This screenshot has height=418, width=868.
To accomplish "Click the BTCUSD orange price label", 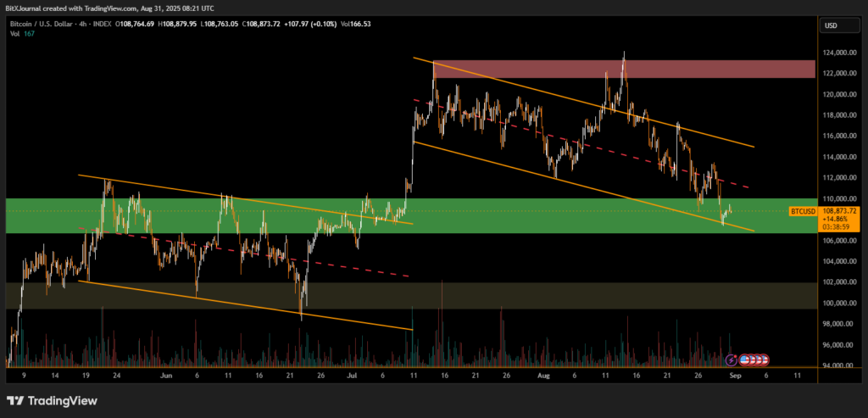I will click(x=803, y=210).
